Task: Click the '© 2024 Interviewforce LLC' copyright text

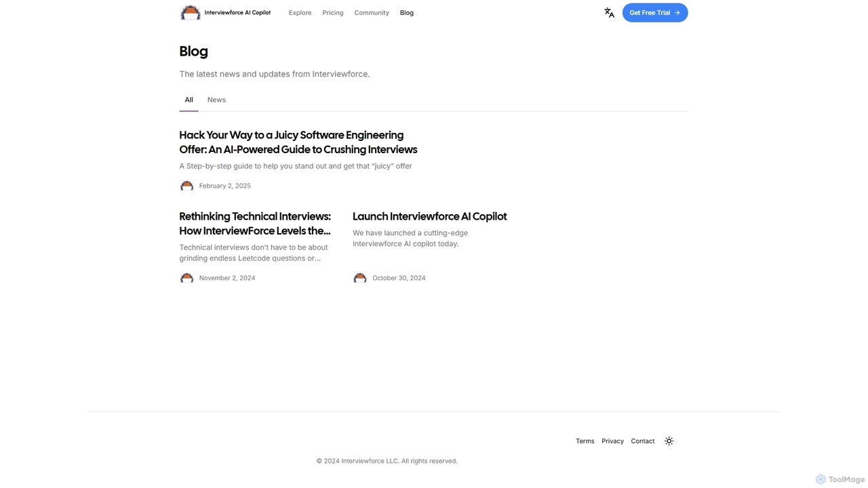Action: (387, 461)
